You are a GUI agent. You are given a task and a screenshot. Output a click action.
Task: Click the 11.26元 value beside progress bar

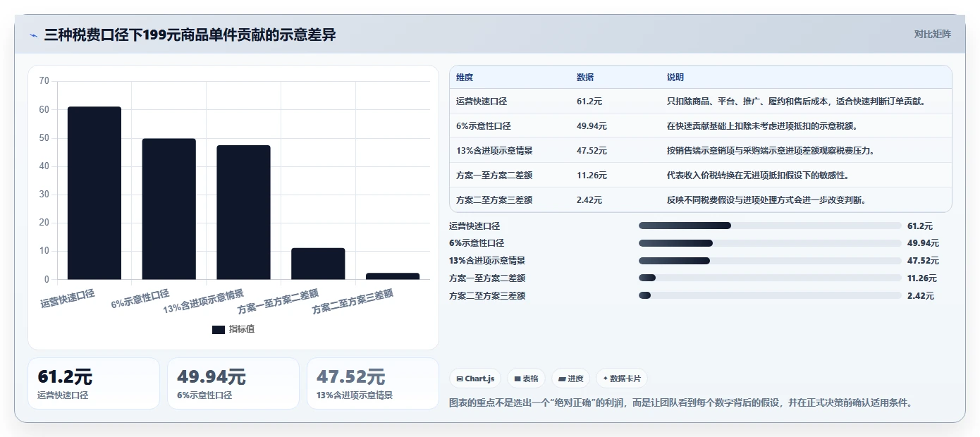click(922, 278)
